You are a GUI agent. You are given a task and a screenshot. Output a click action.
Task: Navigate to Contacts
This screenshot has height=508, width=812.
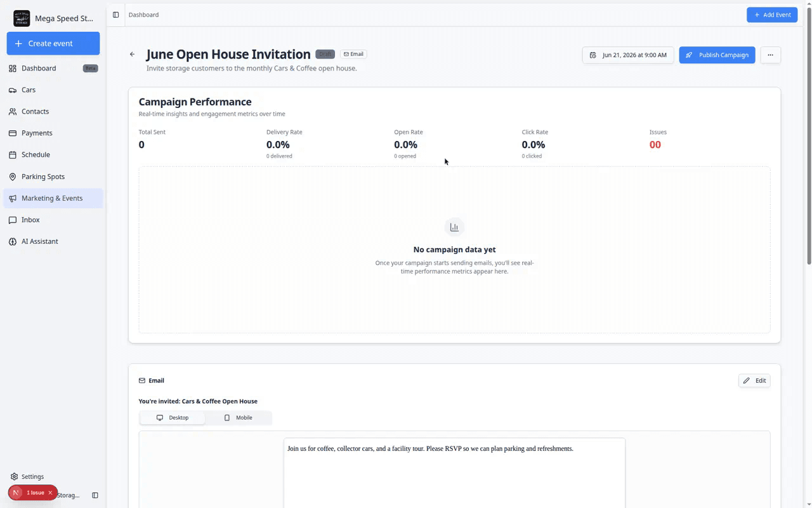53,112
